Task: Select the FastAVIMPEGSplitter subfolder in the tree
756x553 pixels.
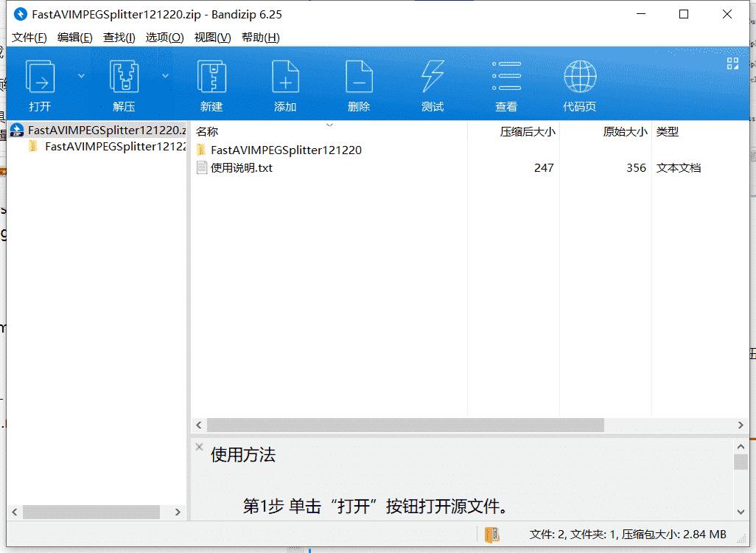Action: (x=107, y=146)
